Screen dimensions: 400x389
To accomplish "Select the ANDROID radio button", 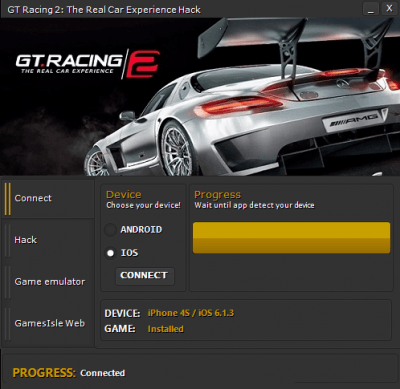I will 110,230.
